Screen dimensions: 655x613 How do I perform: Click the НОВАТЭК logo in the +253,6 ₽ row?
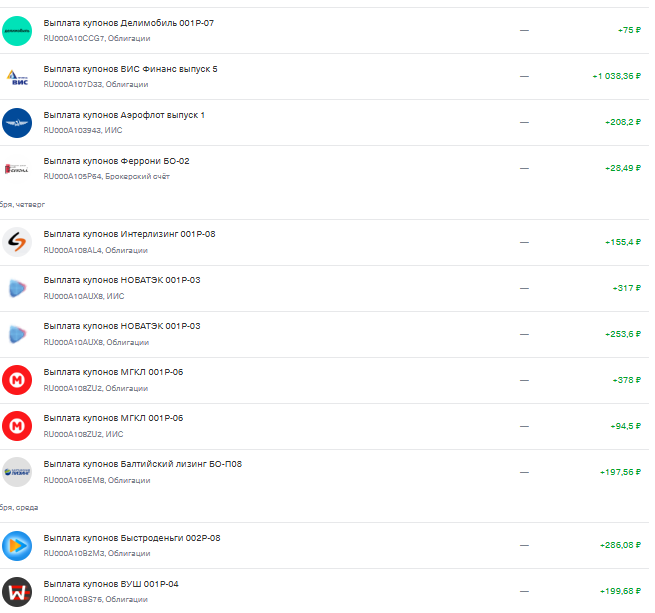click(17, 334)
